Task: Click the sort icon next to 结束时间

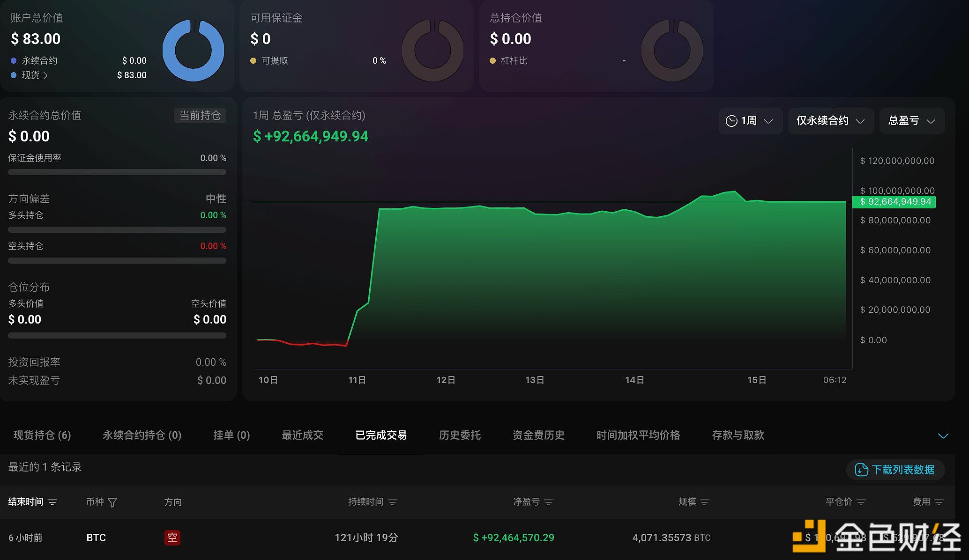Action: pos(53,502)
